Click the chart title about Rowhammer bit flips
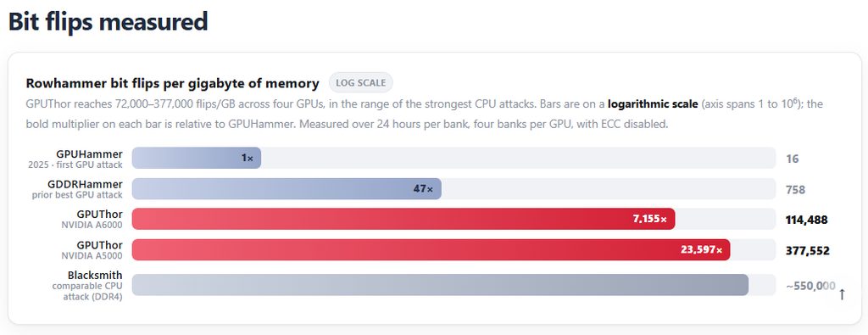The image size is (868, 335). pyautogui.click(x=173, y=84)
